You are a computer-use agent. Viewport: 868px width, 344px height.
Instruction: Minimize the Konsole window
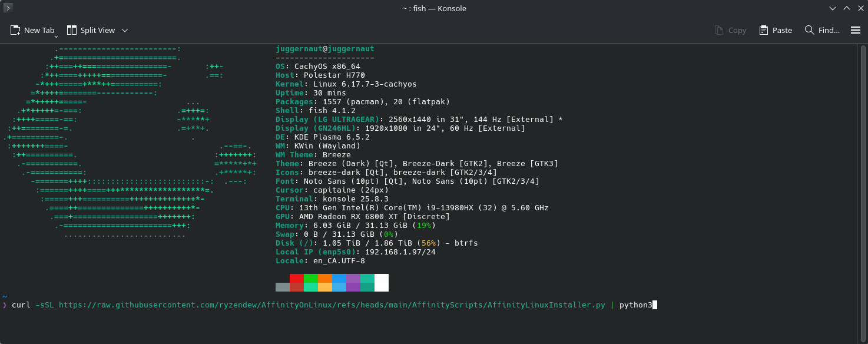tap(833, 8)
